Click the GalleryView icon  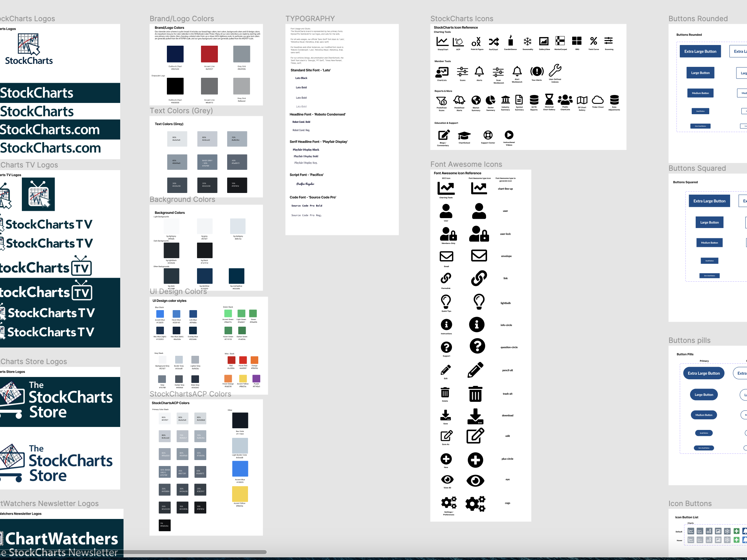(x=544, y=41)
